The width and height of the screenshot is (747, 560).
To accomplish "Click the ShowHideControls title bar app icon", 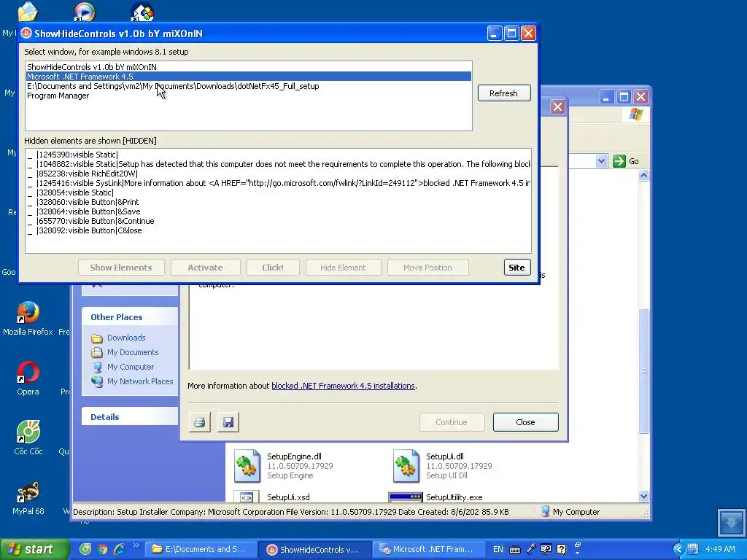I will (27, 34).
